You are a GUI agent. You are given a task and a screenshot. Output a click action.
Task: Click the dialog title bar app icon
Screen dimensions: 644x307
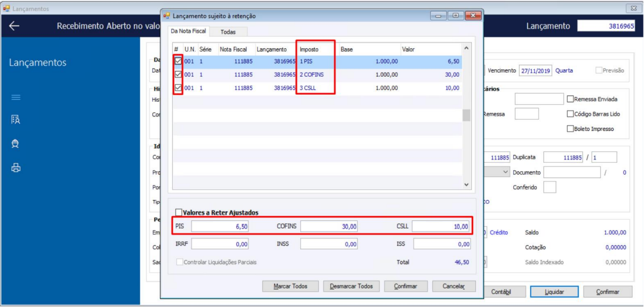point(167,16)
